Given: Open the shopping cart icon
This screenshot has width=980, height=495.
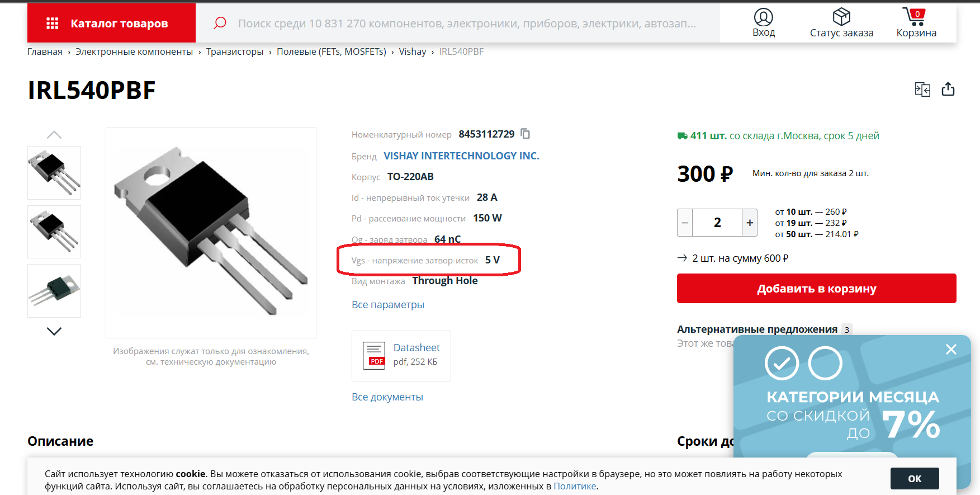Looking at the screenshot, I should coord(915,17).
